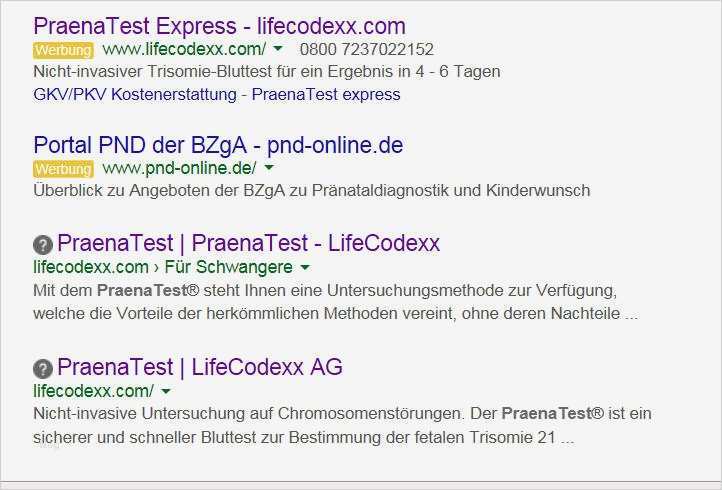722x490 pixels.
Task: Click the green www.lifecodexx.com/ ad URL
Action: click(184, 49)
